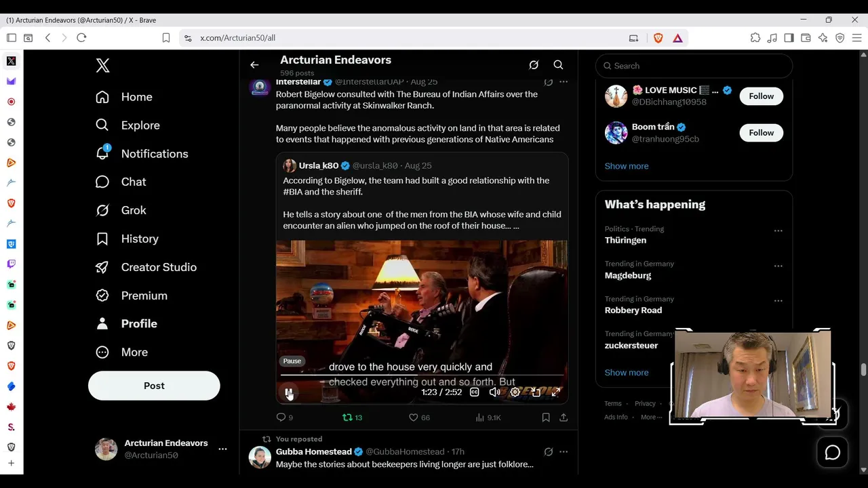Open Grok from profile header
The width and height of the screenshot is (868, 488).
(x=534, y=65)
